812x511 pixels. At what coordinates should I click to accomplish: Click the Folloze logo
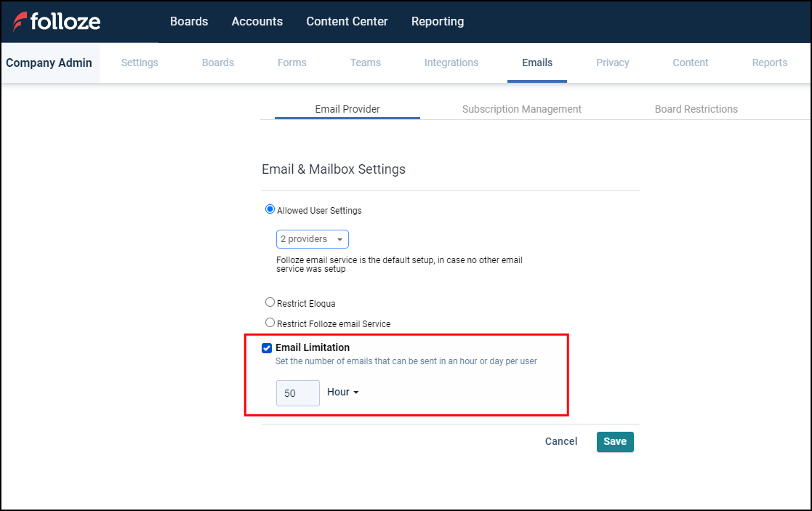[x=57, y=21]
